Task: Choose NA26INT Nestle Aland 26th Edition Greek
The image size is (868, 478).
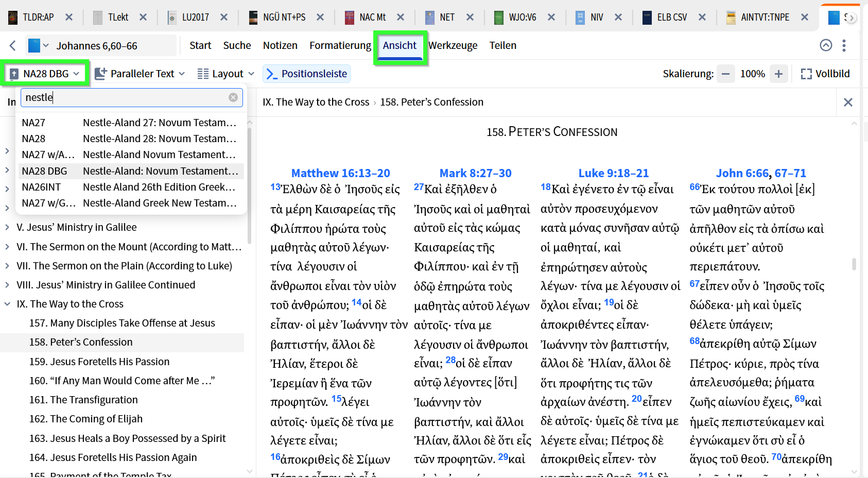Action: point(131,187)
